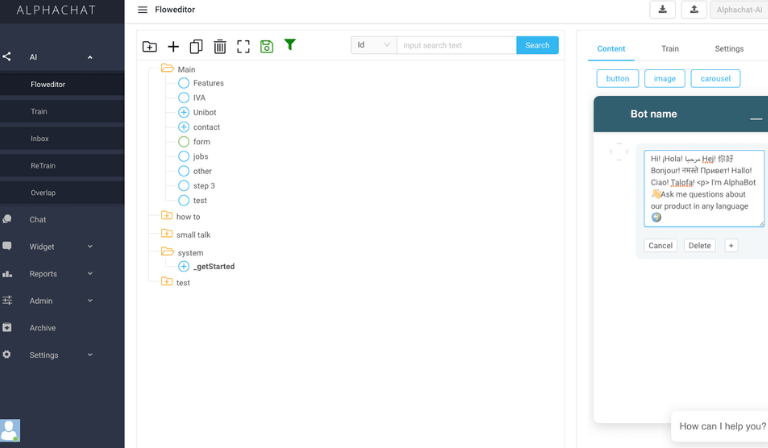Image resolution: width=768 pixels, height=448 pixels.
Task: Click Cancel under the message editor
Action: pos(660,245)
